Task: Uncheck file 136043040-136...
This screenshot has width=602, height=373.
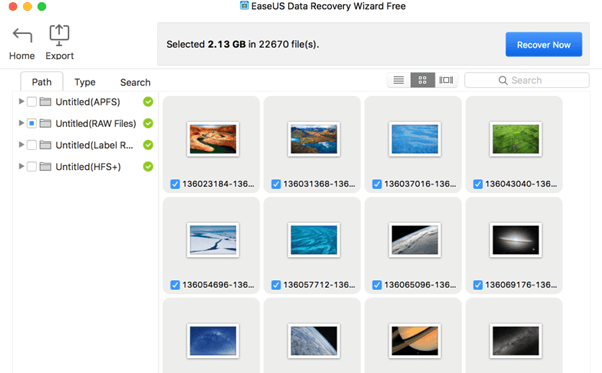Action: [478, 184]
